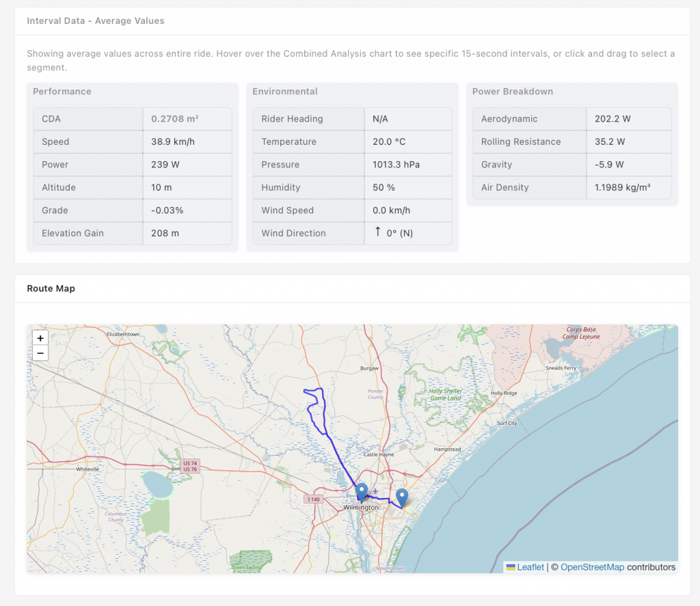Click the I 140 highway shield on the map
Viewport: 700px width, 606px height.
pos(313,499)
